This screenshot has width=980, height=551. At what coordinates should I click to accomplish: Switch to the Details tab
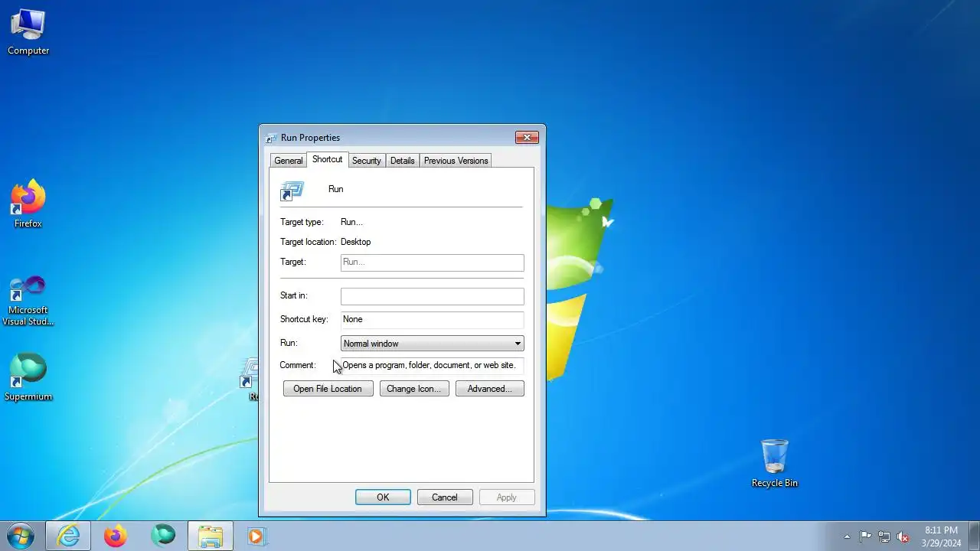[402, 161]
